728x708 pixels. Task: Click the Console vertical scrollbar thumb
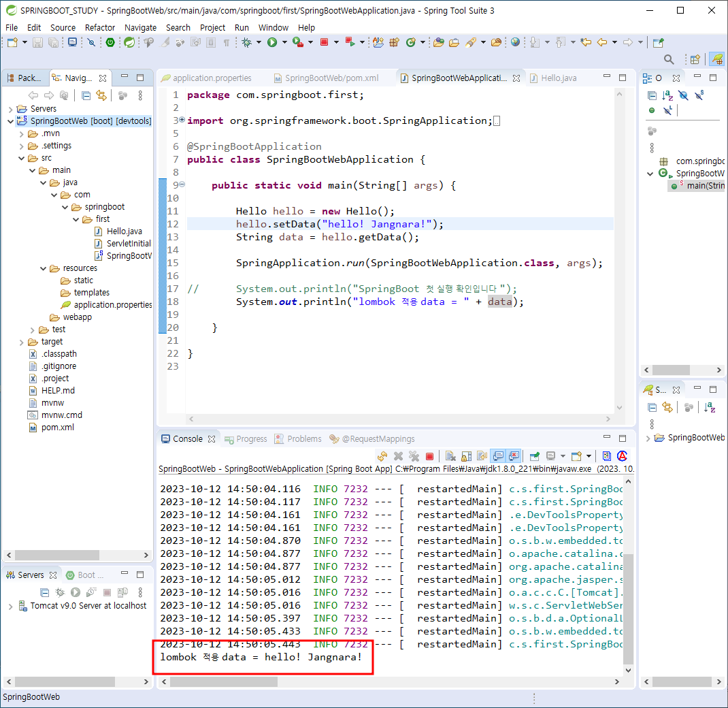tap(628, 609)
